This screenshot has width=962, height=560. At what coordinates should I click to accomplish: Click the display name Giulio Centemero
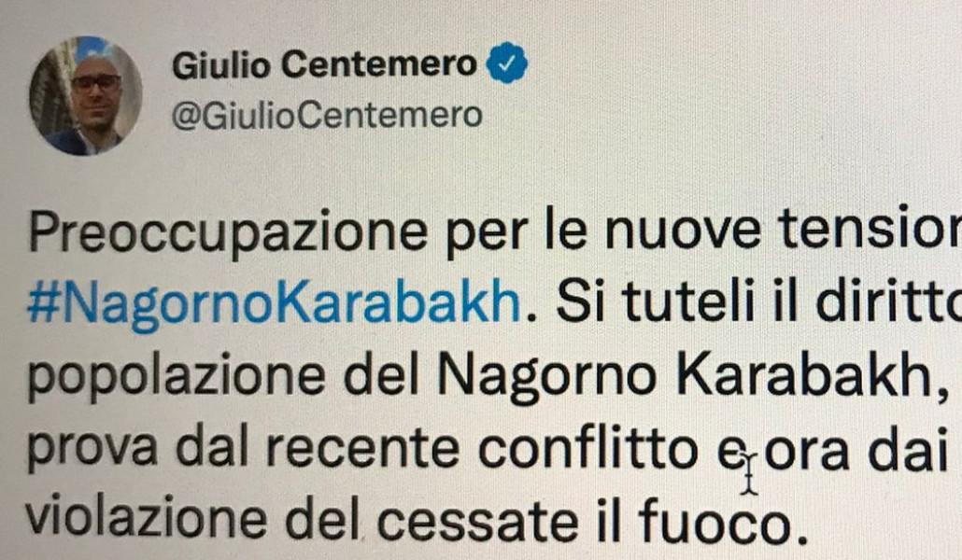[x=324, y=64]
